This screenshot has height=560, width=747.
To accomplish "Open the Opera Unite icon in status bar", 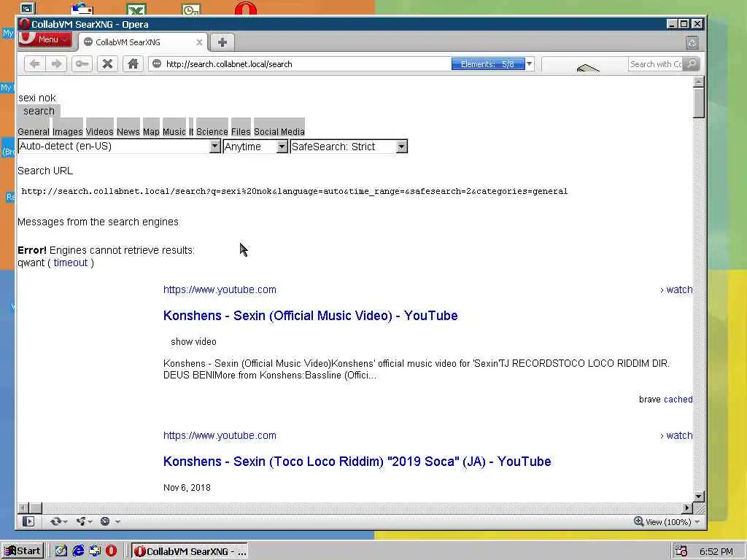I will tap(80, 521).
